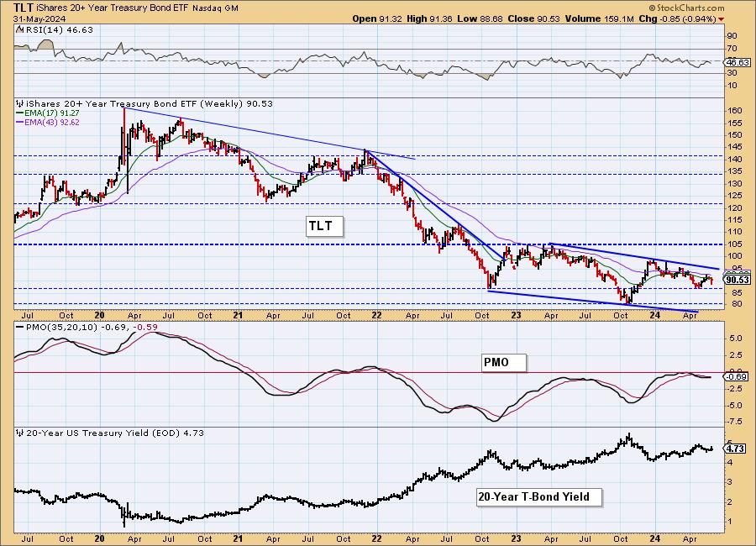Click the 120 price axis label

click(735, 207)
